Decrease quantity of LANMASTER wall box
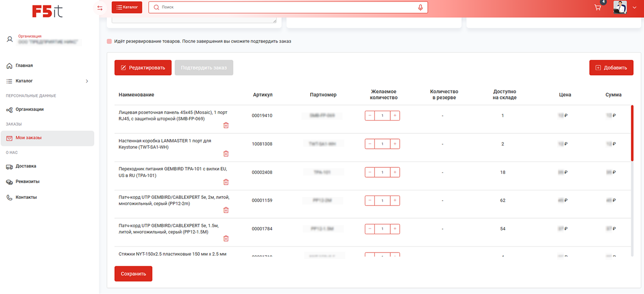The image size is (644, 294). tap(370, 144)
